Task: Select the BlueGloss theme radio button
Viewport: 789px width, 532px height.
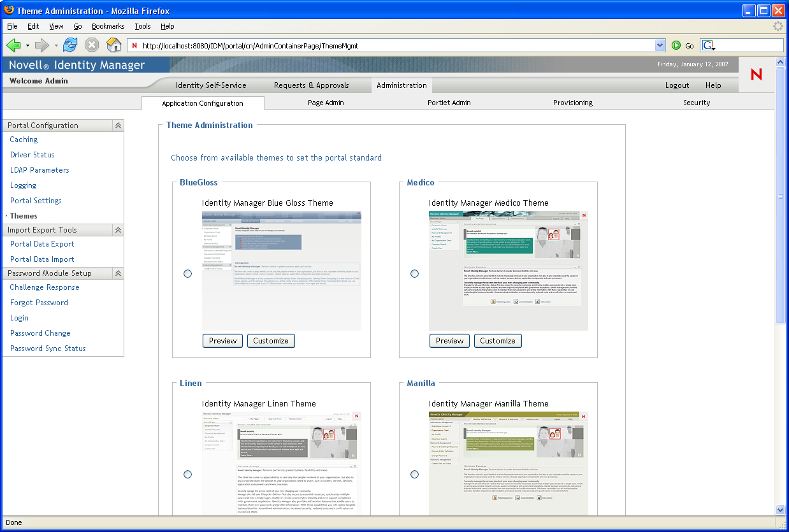Action: tap(187, 273)
